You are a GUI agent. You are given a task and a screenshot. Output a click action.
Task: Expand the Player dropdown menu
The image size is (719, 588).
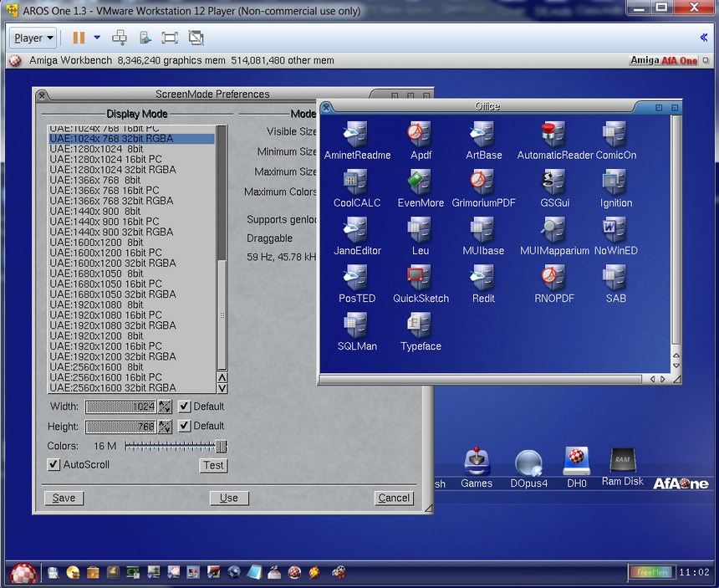click(33, 38)
